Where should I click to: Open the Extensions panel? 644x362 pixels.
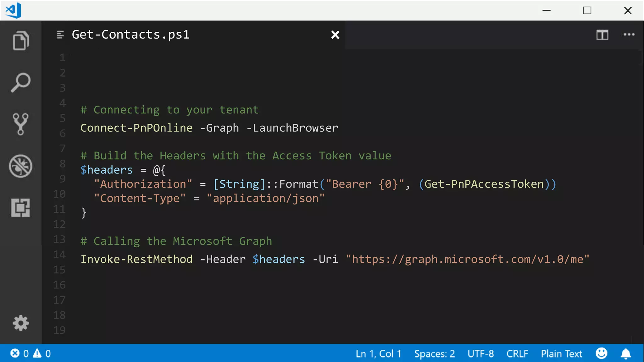coord(21,208)
